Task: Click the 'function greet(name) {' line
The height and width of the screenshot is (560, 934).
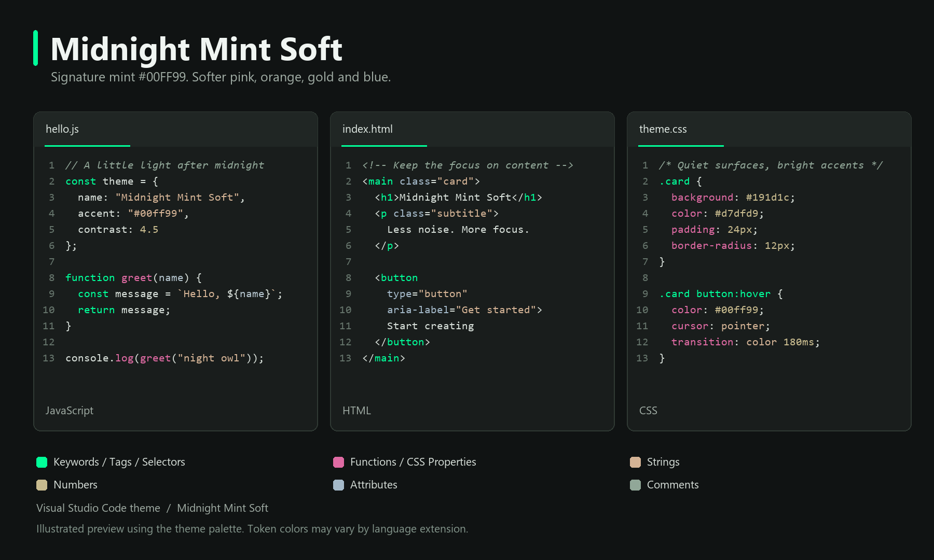Action: (133, 277)
